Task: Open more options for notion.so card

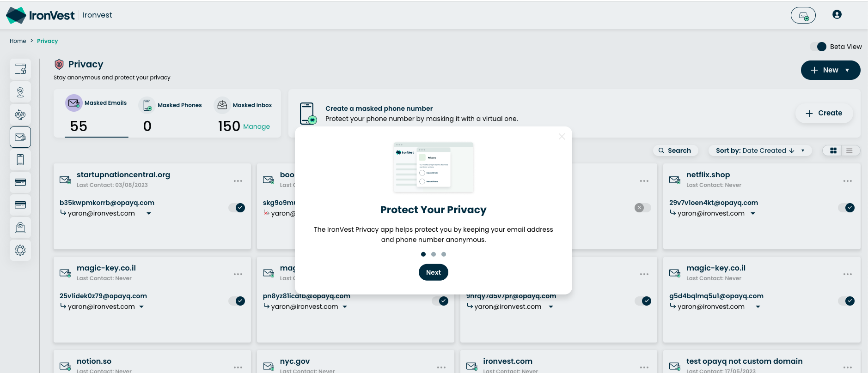Action: (238, 367)
